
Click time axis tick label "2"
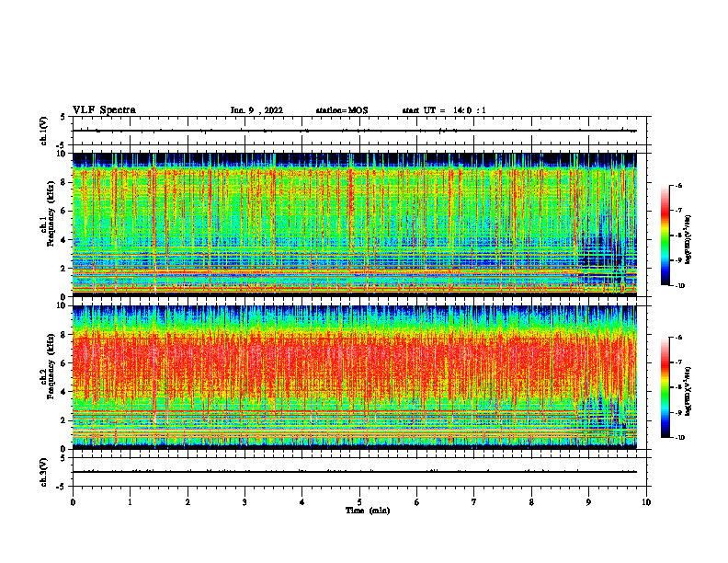click(x=188, y=502)
